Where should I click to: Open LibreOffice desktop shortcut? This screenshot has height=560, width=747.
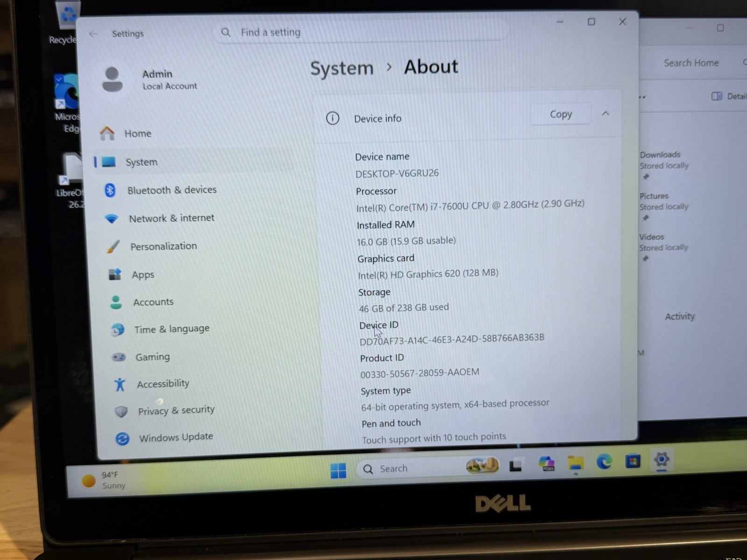coord(70,181)
